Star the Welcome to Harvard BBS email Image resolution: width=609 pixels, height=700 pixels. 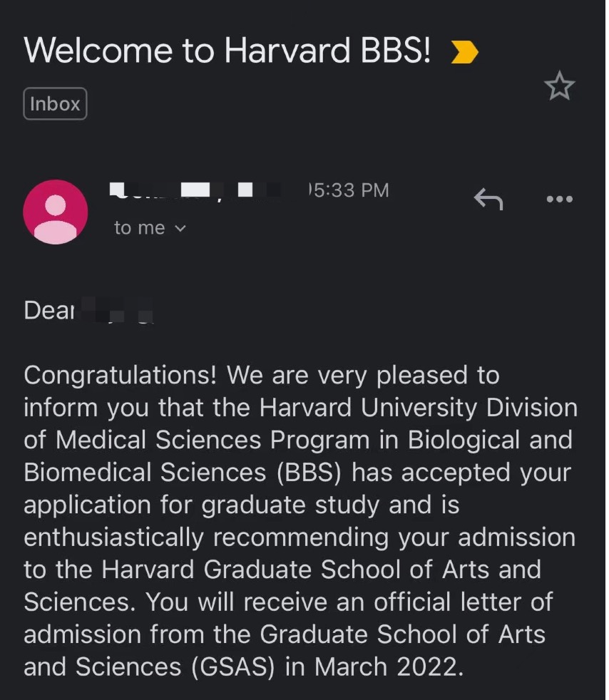click(560, 86)
